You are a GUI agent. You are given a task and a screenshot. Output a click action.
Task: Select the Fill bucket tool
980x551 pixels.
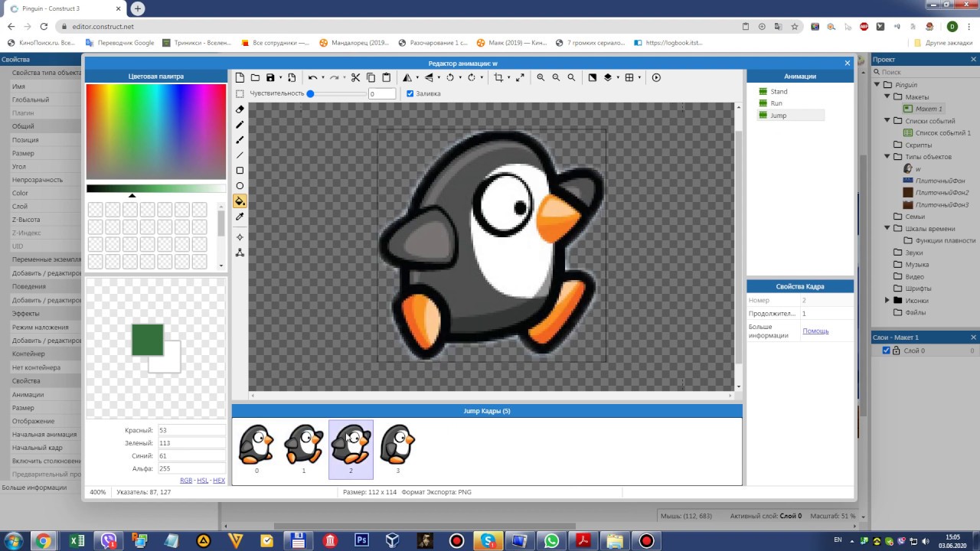click(240, 201)
